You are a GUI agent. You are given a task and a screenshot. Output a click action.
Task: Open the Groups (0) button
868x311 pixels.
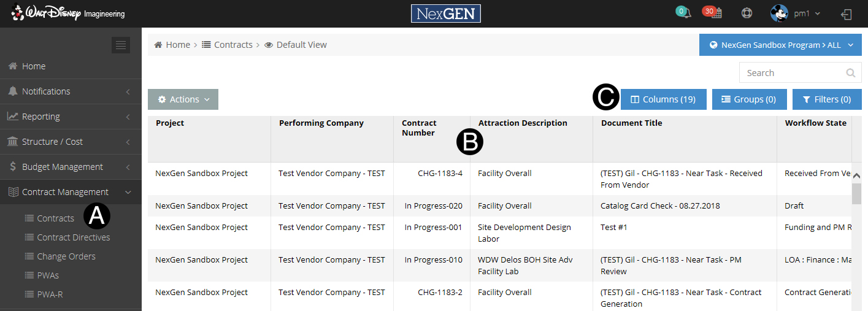pos(748,99)
